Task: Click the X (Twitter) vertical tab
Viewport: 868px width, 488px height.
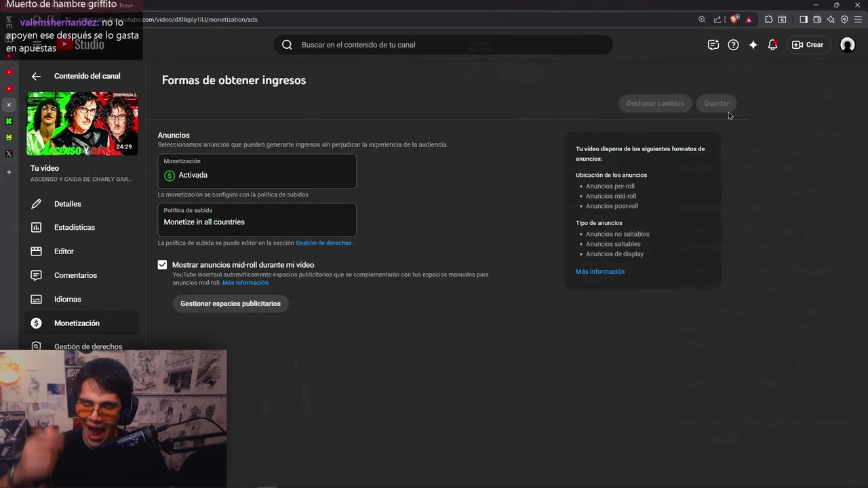Action: pyautogui.click(x=9, y=154)
